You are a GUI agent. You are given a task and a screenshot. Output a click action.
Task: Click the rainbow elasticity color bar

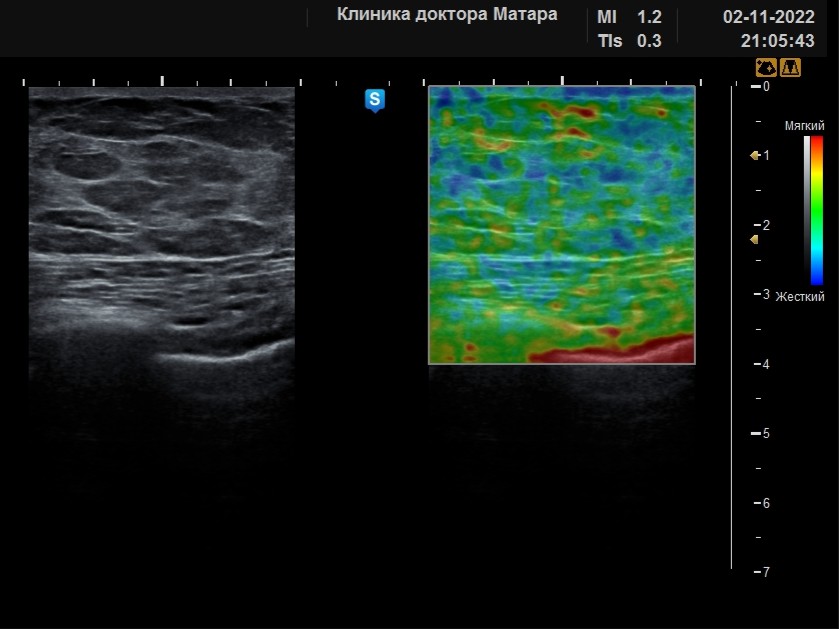[817, 210]
